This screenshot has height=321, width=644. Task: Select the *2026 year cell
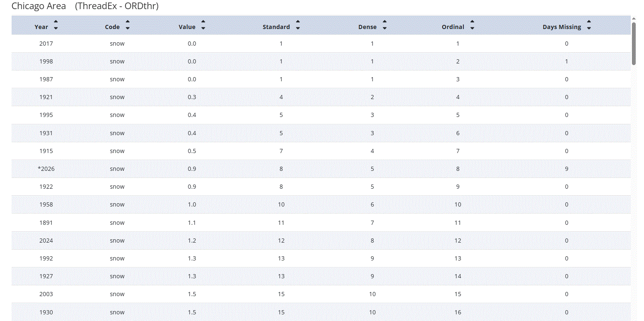(46, 169)
